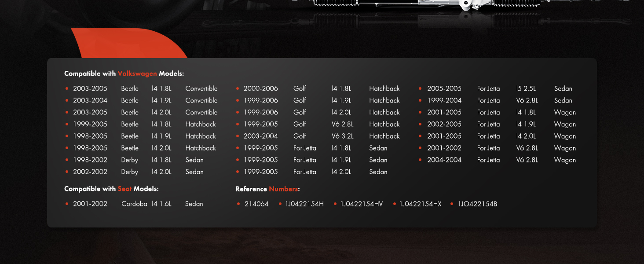644x264 pixels.
Task: Click row 1999-2005 For Jetta I4 1.9L Sedan
Action: [x=312, y=160]
